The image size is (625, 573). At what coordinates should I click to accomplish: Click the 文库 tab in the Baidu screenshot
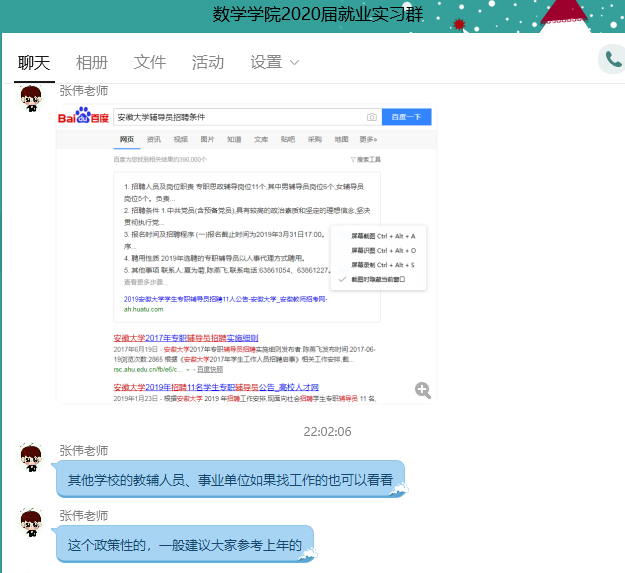(x=261, y=139)
